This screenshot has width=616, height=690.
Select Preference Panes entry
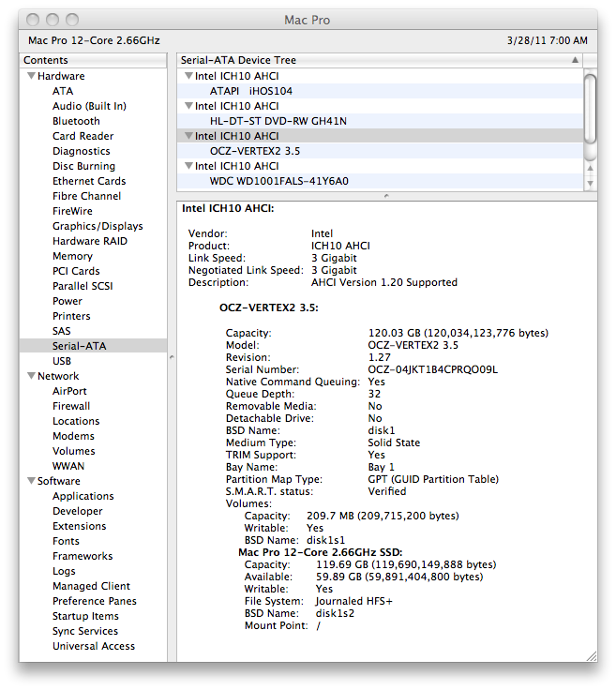95,601
